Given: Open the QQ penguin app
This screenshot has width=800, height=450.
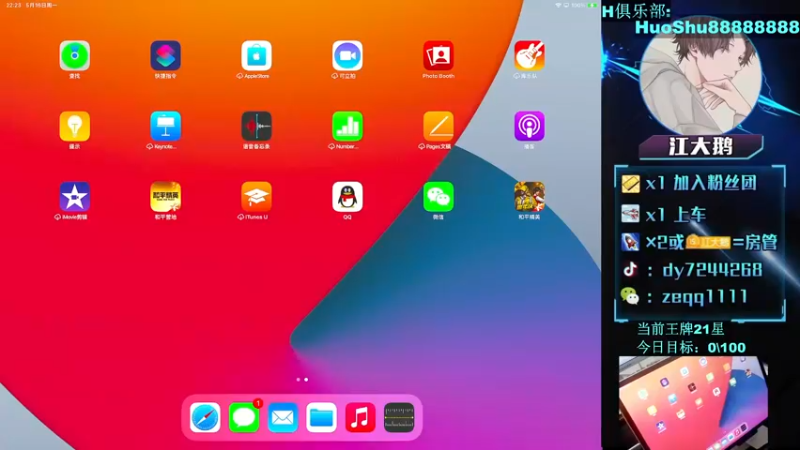Looking at the screenshot, I should [x=347, y=196].
